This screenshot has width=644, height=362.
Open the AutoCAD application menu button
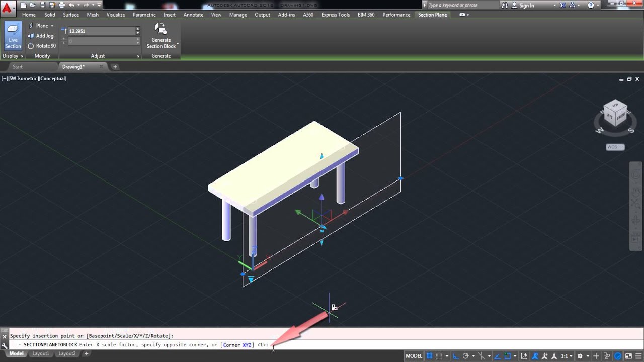[7, 9]
